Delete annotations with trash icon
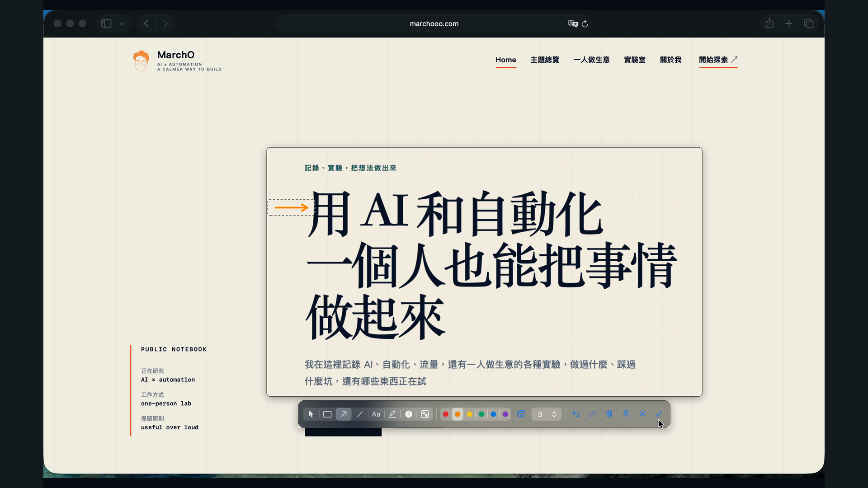Viewport: 868px width, 488px height. click(x=609, y=414)
